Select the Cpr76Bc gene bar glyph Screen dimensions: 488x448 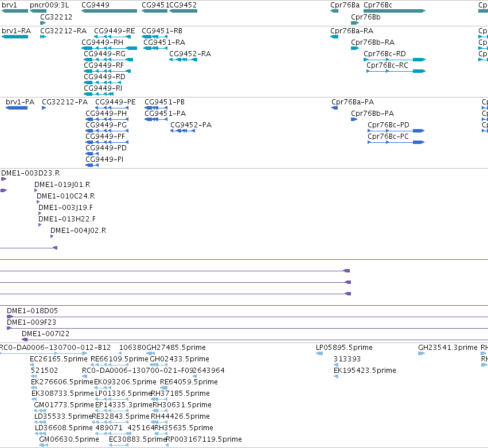[395, 11]
